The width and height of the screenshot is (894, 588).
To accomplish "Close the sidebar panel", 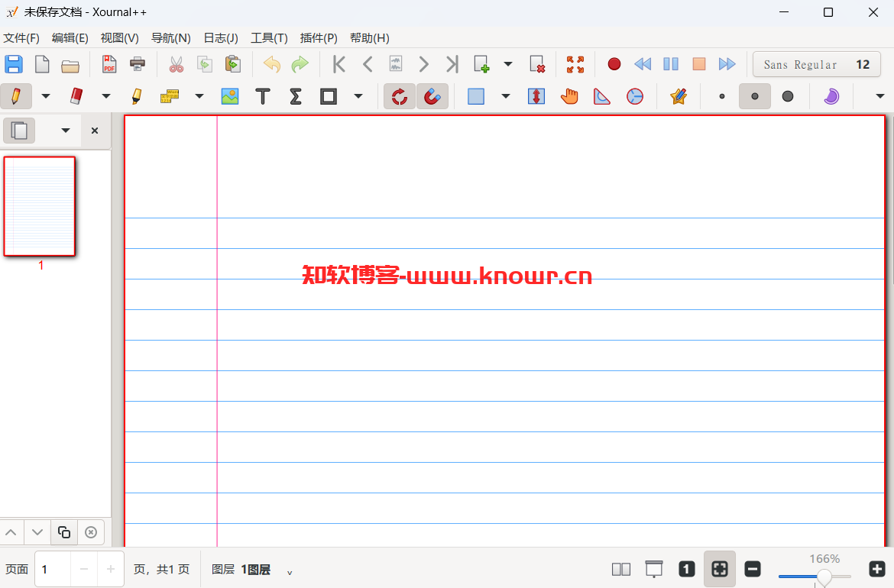I will [x=95, y=131].
